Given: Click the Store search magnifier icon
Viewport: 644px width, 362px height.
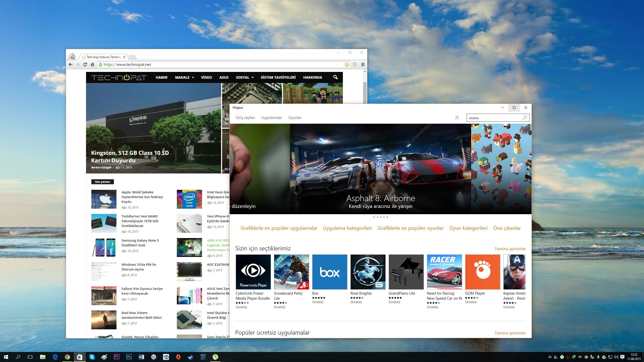Looking at the screenshot, I should [525, 118].
